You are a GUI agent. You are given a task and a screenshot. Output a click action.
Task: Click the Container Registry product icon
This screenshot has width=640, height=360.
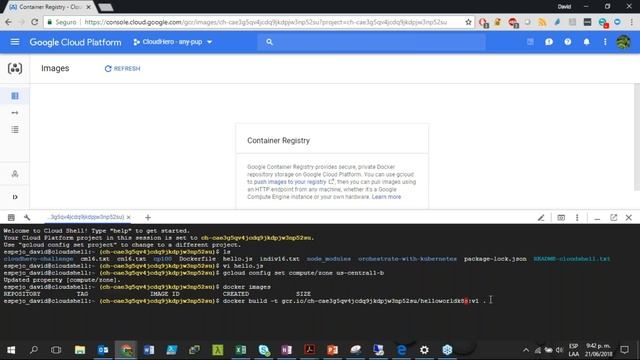point(15,68)
